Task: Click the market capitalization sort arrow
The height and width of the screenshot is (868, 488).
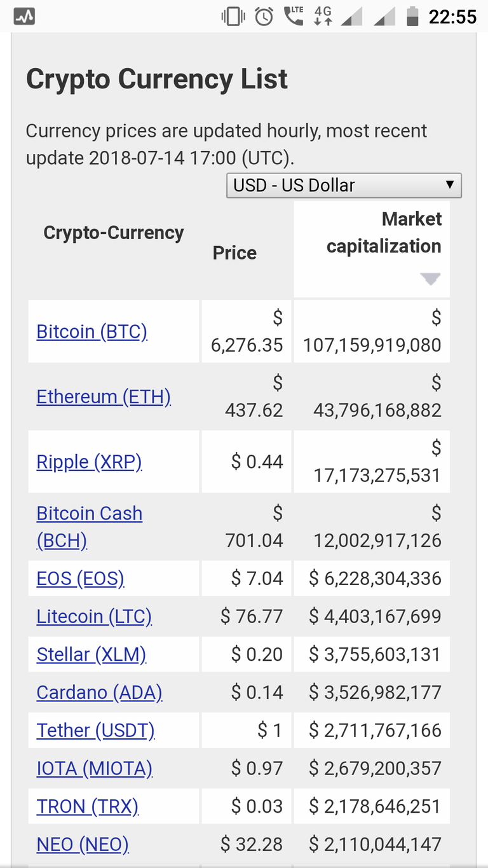Action: pyautogui.click(x=430, y=279)
